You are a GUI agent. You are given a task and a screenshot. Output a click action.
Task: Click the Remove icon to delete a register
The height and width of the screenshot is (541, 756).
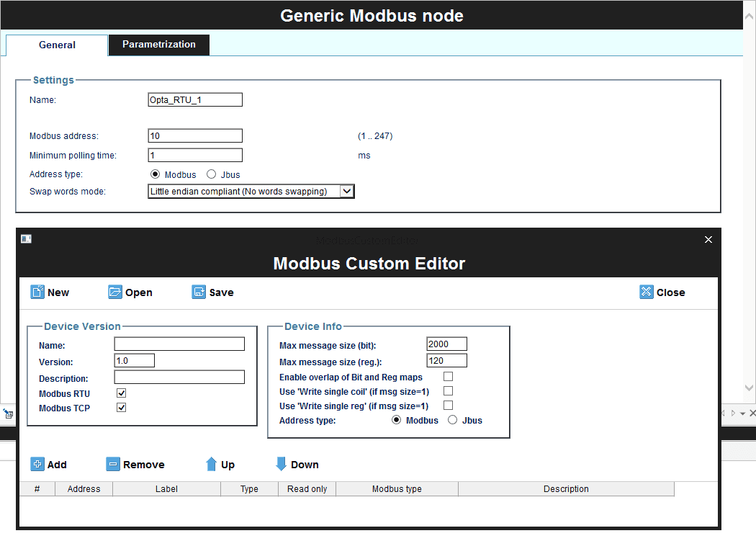point(113,464)
